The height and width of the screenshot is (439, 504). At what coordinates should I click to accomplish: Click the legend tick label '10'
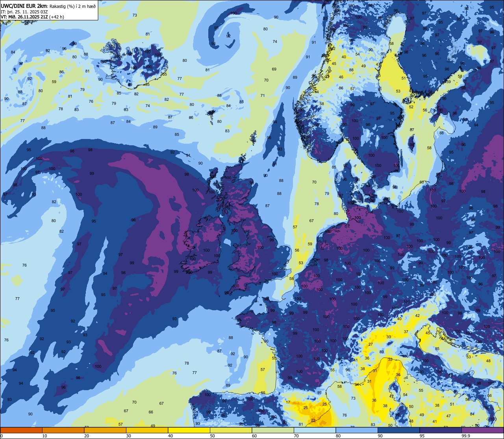[44, 436]
